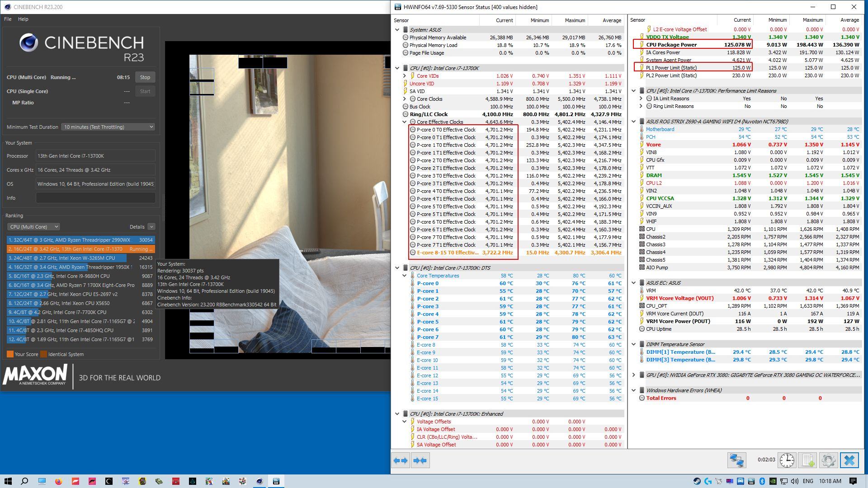Expand the Core VIDs row
Screen dimensions: 868x488
click(x=405, y=76)
